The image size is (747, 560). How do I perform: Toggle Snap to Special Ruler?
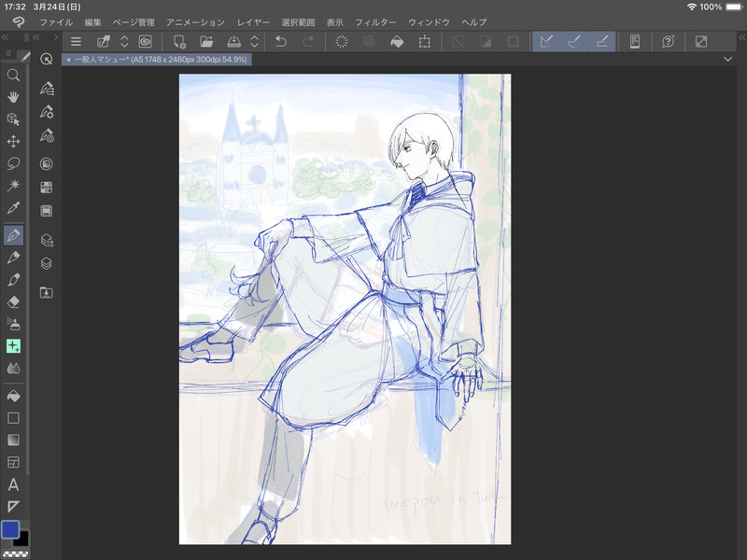click(574, 41)
